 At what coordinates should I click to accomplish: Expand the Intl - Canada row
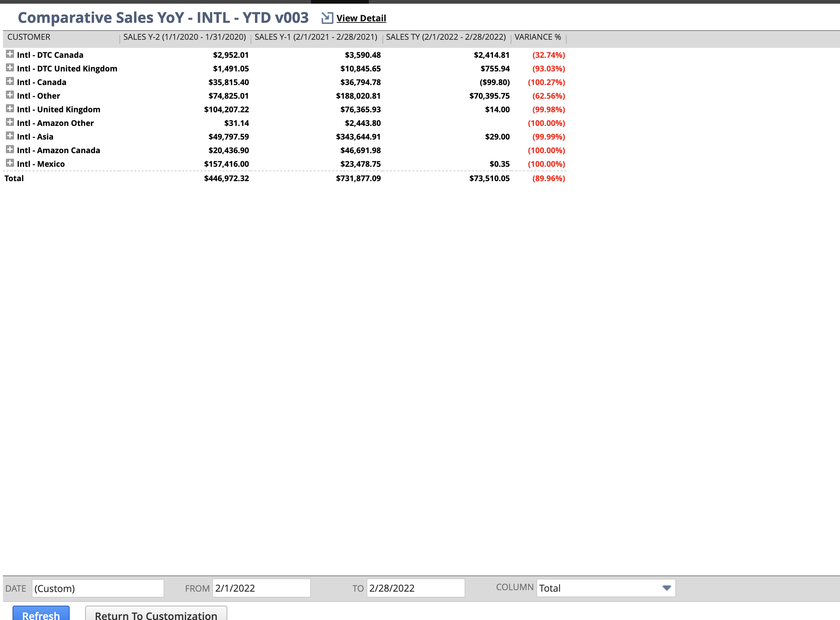pos(10,81)
